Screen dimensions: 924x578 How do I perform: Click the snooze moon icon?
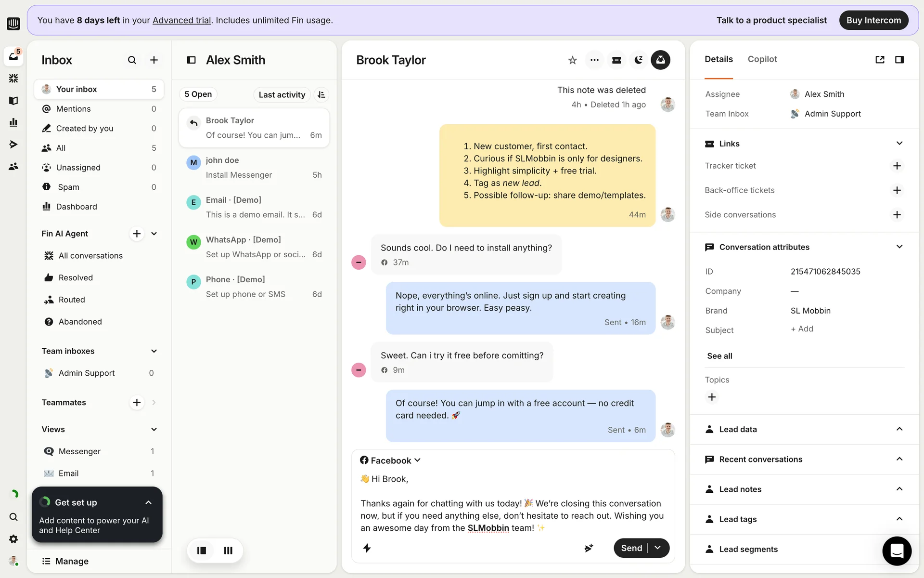(x=638, y=60)
